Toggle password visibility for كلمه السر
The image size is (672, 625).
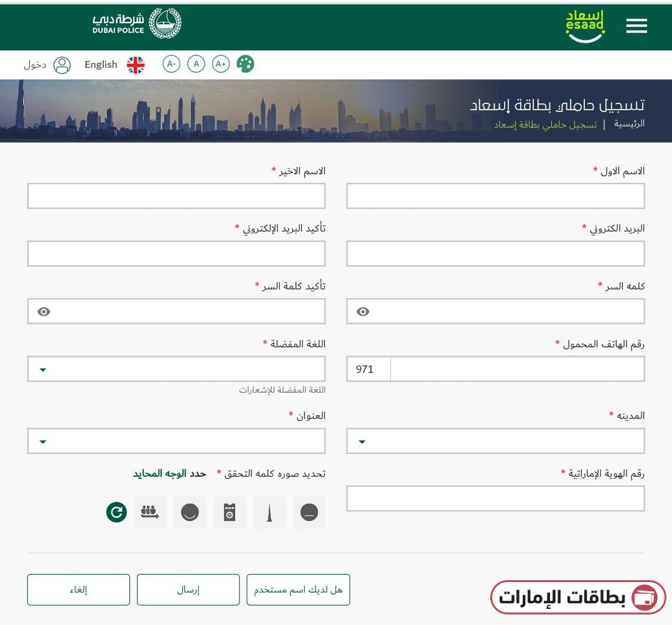tap(363, 311)
